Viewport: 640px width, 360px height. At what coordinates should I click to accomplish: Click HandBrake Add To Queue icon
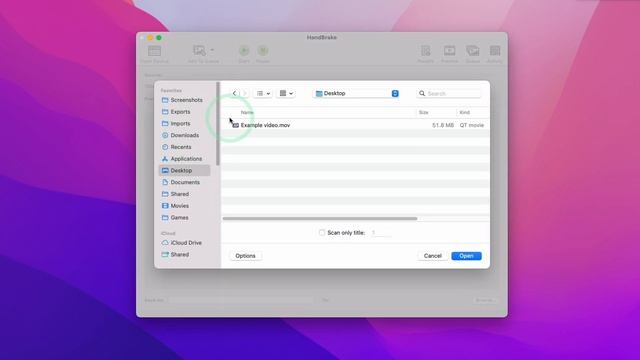tap(200, 51)
